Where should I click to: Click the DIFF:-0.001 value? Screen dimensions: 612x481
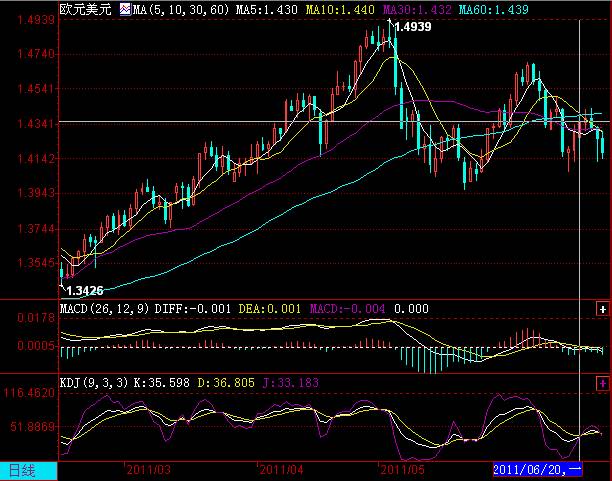[193, 309]
